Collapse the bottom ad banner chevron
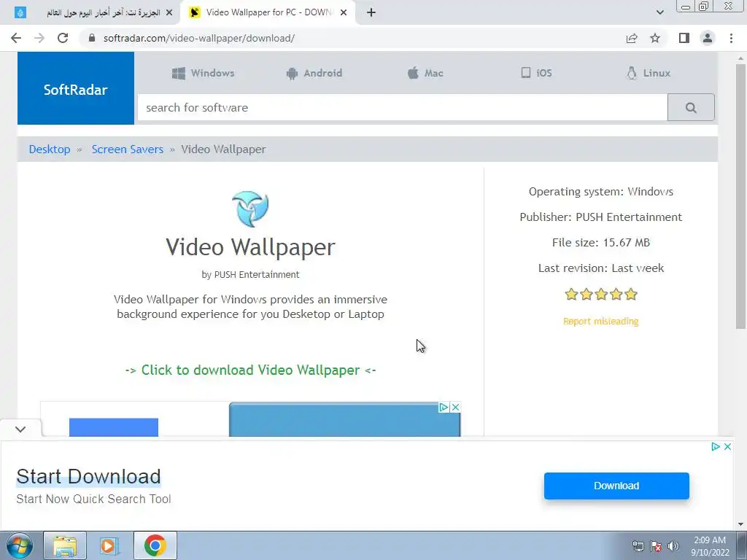This screenshot has height=560, width=747. point(20,429)
